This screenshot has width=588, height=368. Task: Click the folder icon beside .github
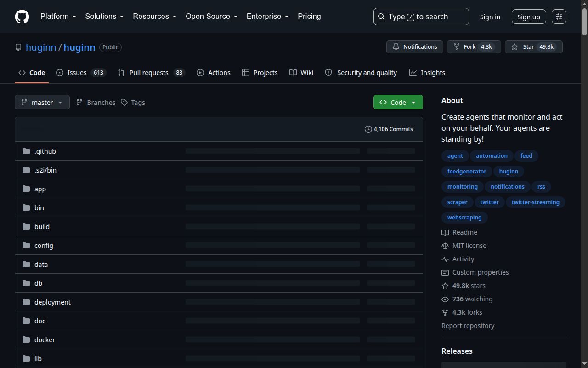point(26,151)
